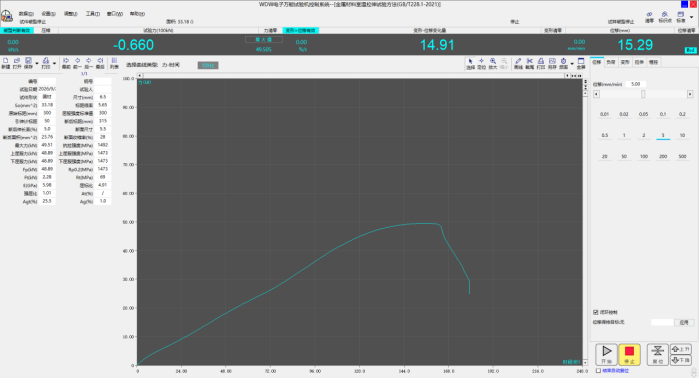The height and width of the screenshot is (378, 700).
Task: Click the window layout icon at top right
Action: [x=681, y=17]
